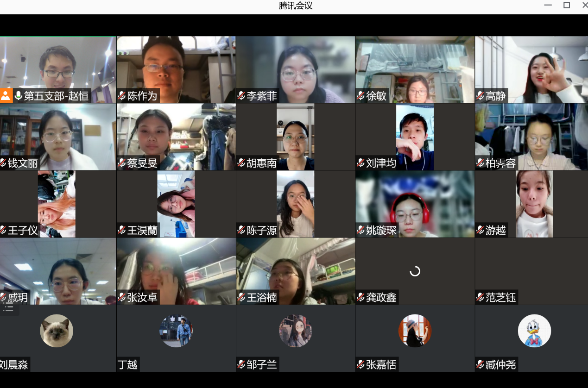Click the name label 范芝钰
This screenshot has width=588, height=388.
click(500, 297)
